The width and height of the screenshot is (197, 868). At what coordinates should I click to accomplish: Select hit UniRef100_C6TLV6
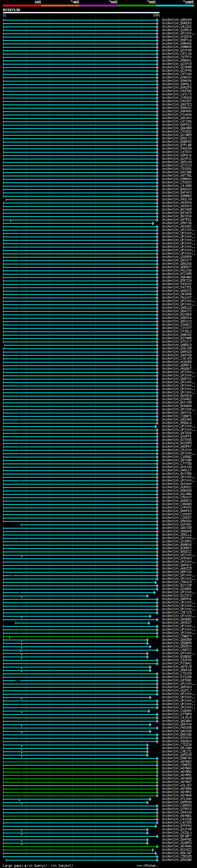click(x=177, y=54)
